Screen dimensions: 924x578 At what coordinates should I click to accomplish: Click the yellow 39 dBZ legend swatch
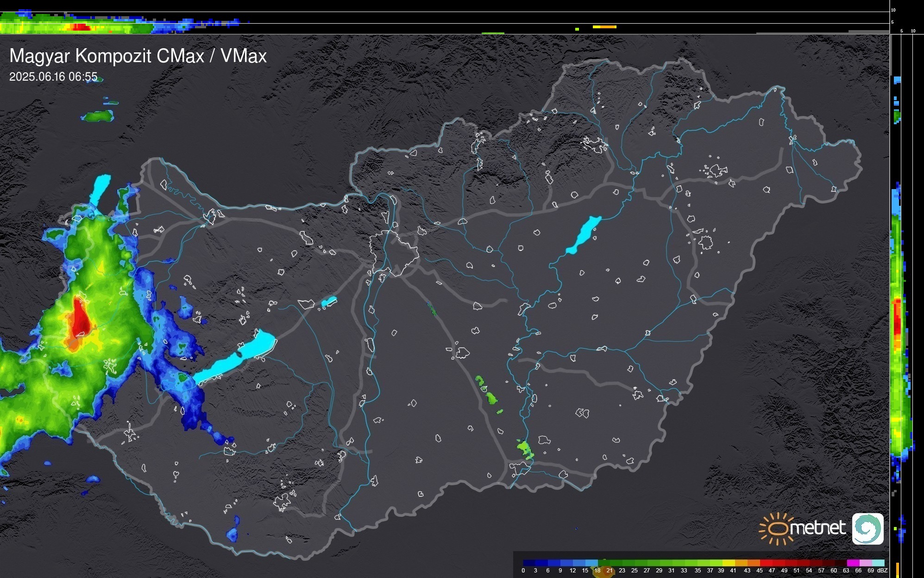(729, 563)
